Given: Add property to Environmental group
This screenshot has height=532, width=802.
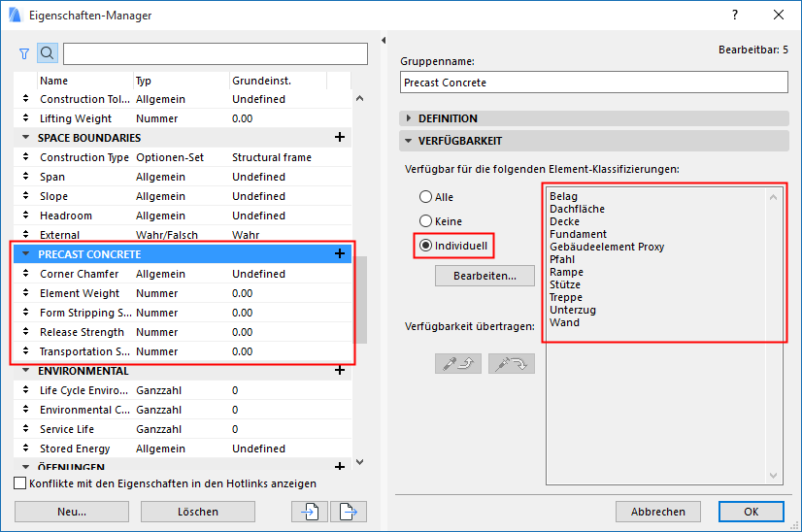Looking at the screenshot, I should tap(340, 370).
